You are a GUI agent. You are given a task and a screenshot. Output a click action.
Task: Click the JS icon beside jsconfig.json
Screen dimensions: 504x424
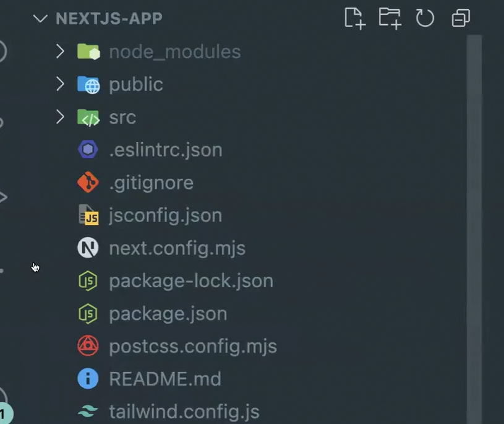coord(88,215)
